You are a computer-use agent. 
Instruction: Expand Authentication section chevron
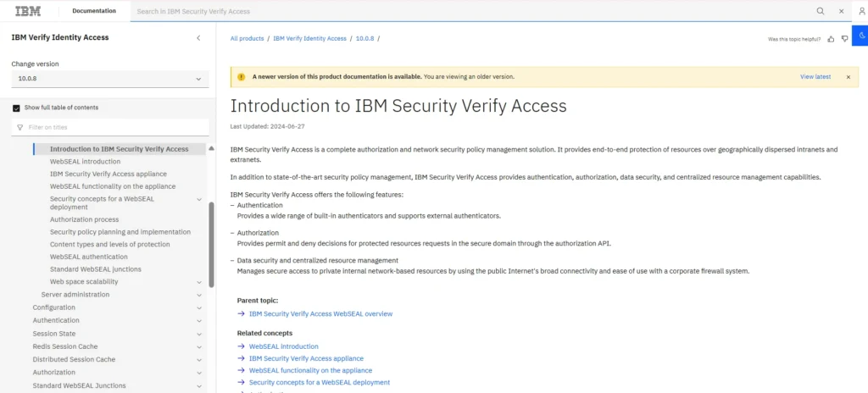click(x=199, y=321)
